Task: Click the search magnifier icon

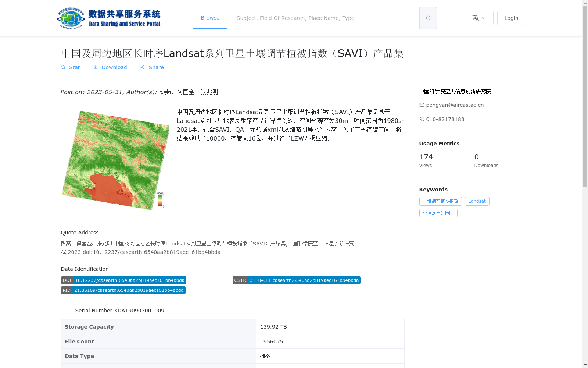Action: tap(428, 18)
